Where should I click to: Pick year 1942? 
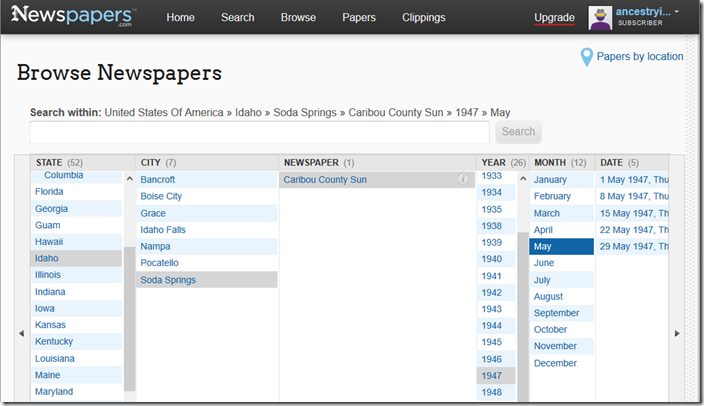tap(496, 293)
